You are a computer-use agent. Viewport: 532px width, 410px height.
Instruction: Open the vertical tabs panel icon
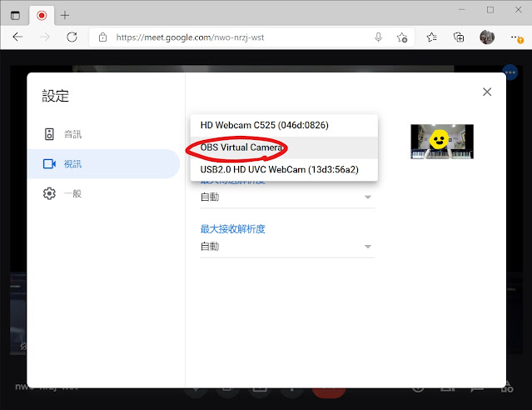click(x=15, y=15)
